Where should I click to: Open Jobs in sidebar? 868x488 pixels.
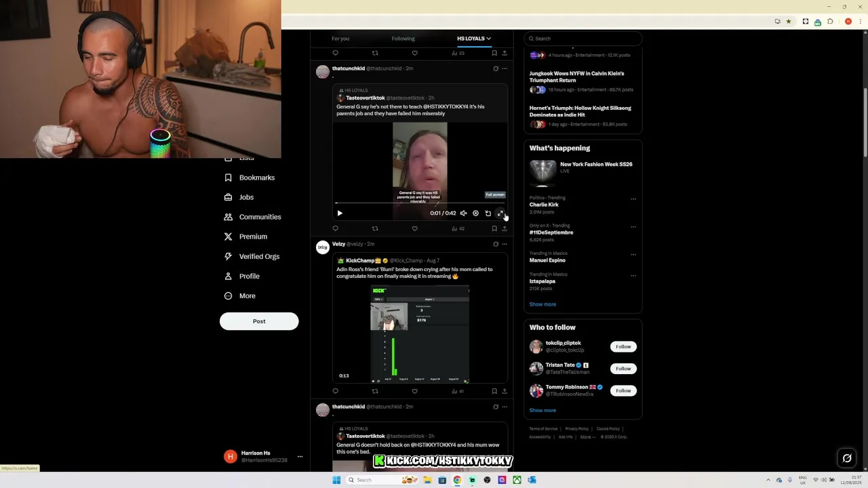pyautogui.click(x=239, y=197)
